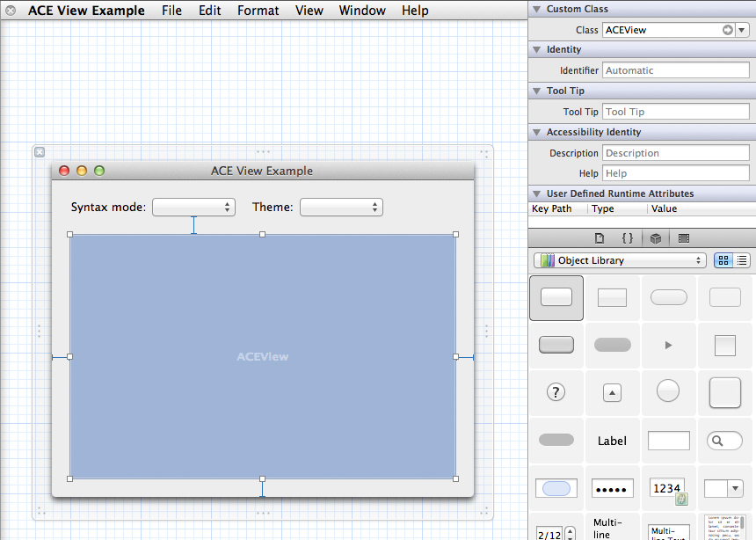Select the Text Field library object
The height and width of the screenshot is (540, 756).
668,441
